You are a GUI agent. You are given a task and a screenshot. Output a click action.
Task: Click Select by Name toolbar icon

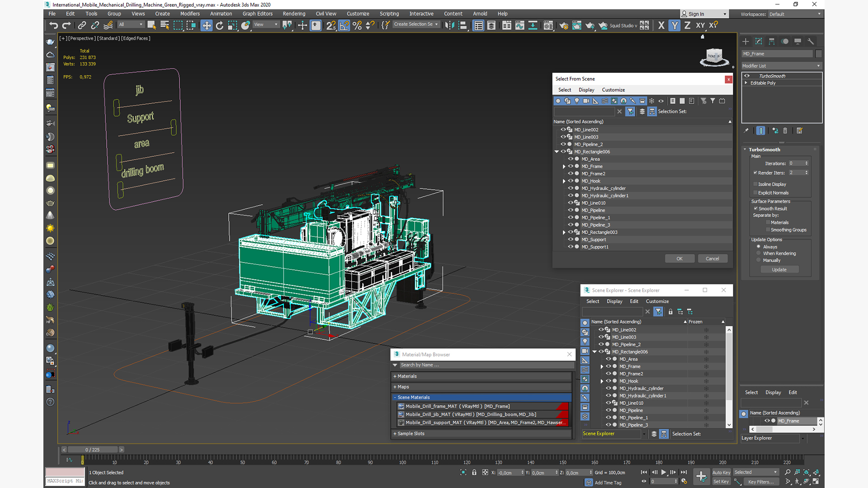[x=165, y=26]
